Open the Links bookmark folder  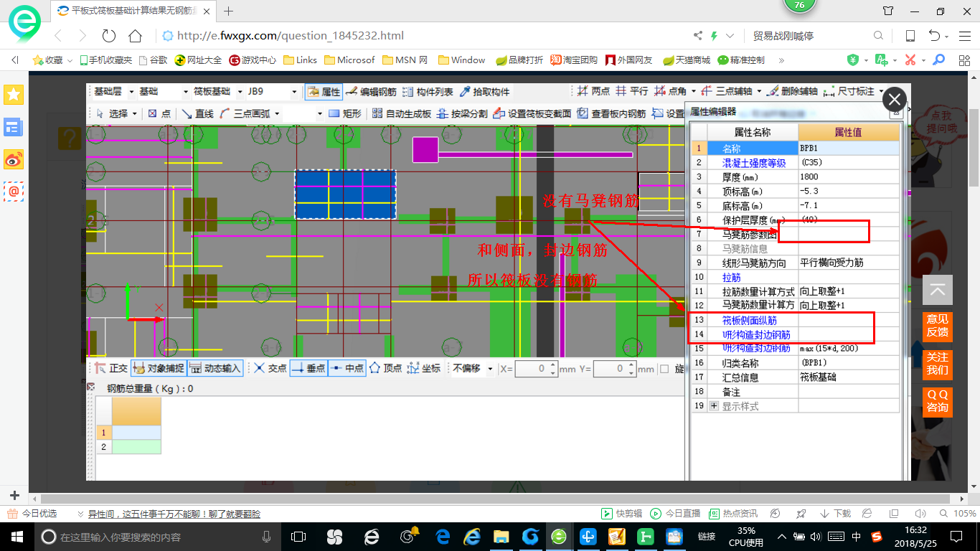tap(301, 60)
